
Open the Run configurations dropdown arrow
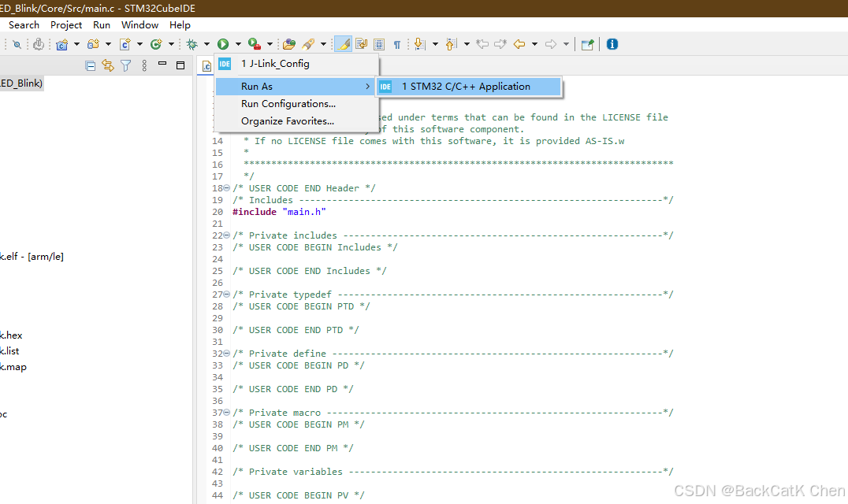238,44
